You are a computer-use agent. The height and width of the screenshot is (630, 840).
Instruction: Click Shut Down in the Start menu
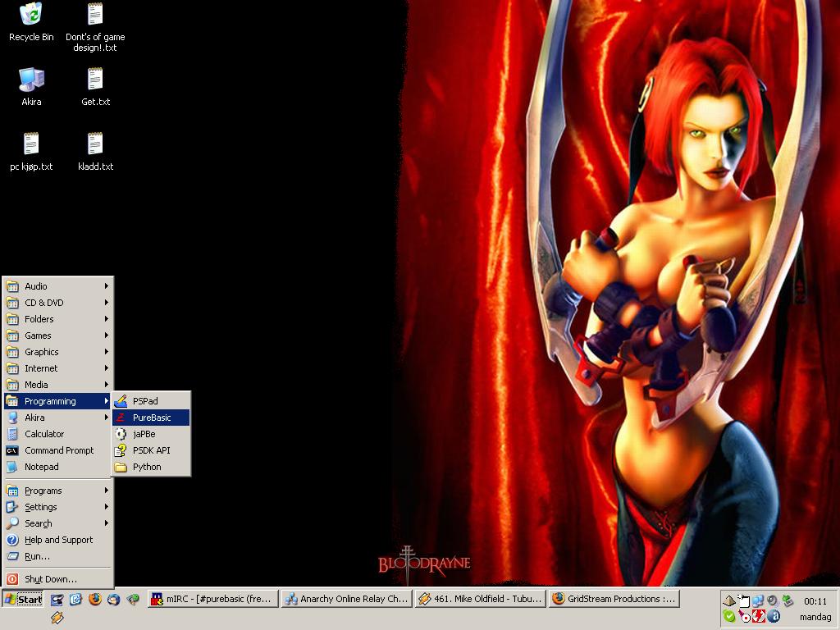pos(50,579)
